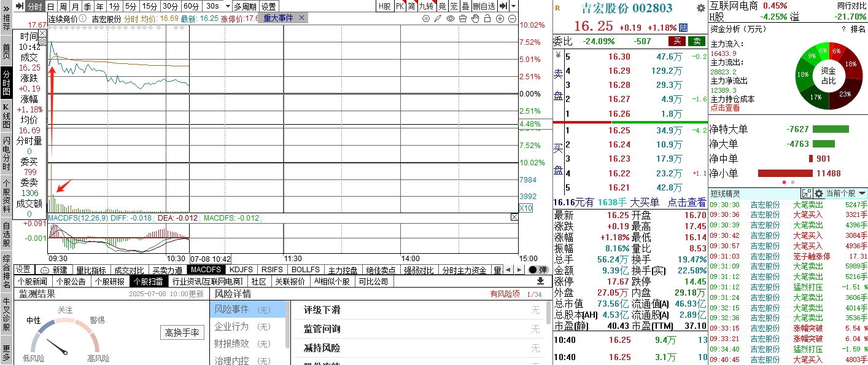Click 删自选 to remove from watchlist
This screenshot has width=868, height=365.
click(x=484, y=6)
